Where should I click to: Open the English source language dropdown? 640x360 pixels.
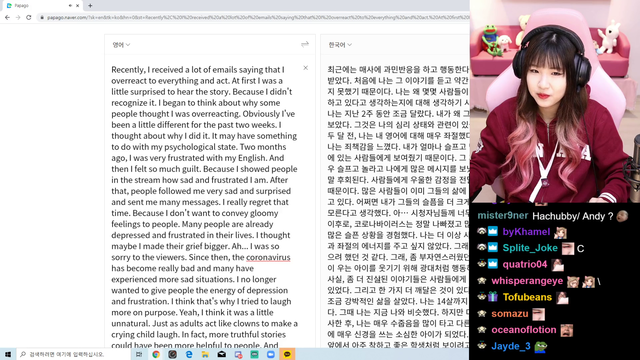pos(121,45)
